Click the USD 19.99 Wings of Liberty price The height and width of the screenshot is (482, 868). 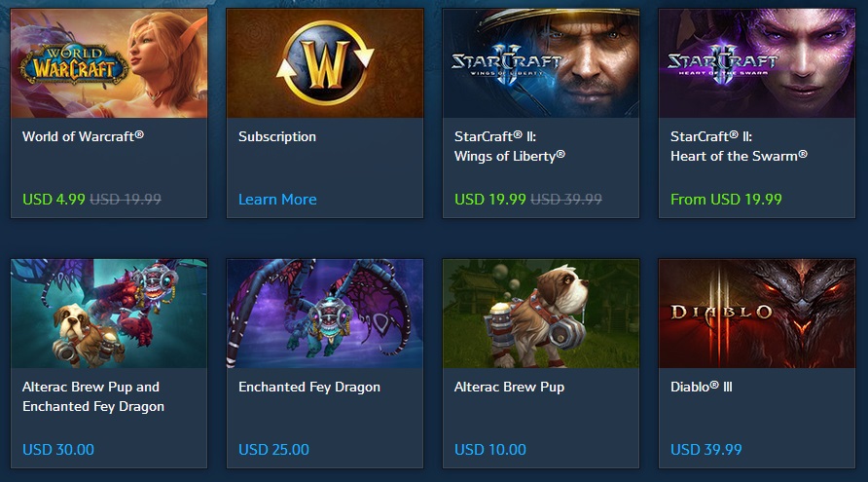(489, 200)
